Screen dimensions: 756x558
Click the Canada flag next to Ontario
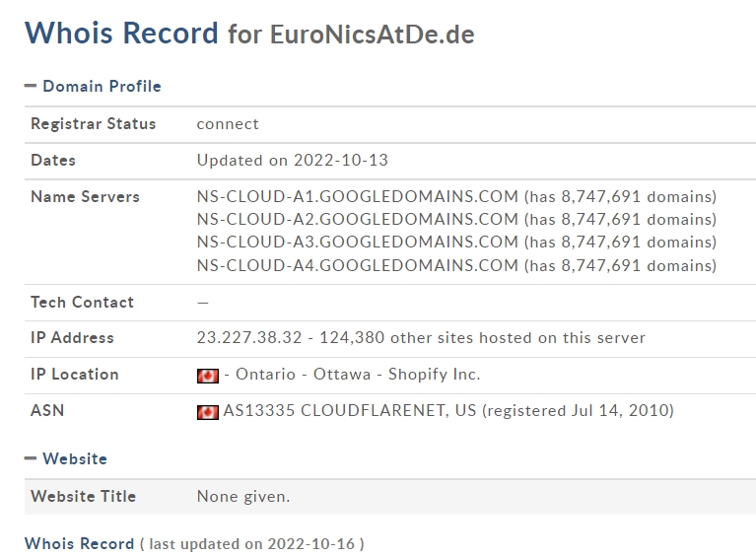(x=208, y=376)
